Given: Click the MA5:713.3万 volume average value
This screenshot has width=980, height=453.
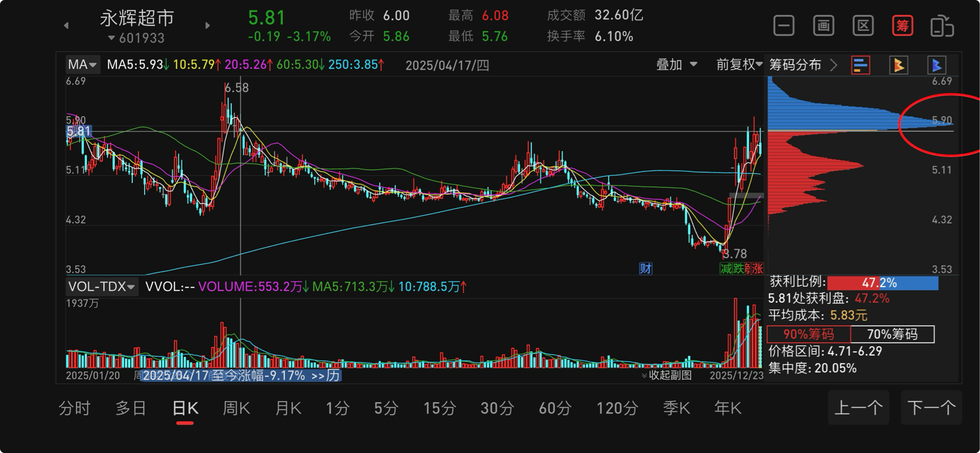Looking at the screenshot, I should [x=354, y=287].
